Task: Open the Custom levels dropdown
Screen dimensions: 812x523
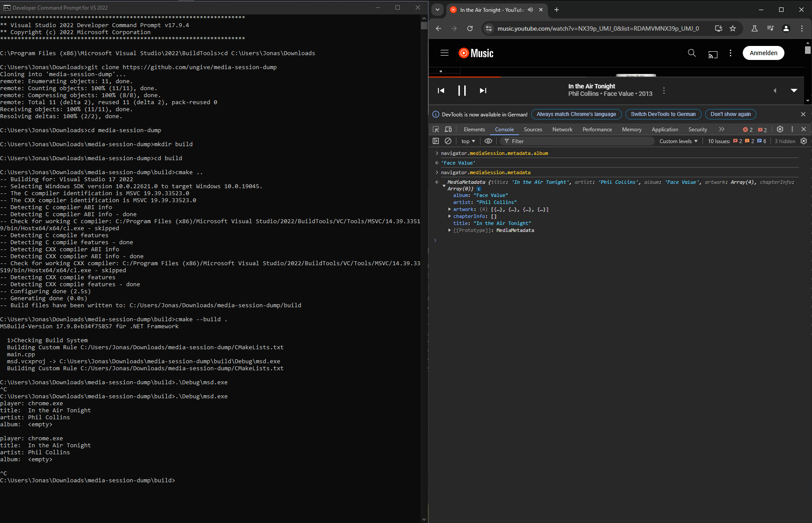Action: click(678, 141)
